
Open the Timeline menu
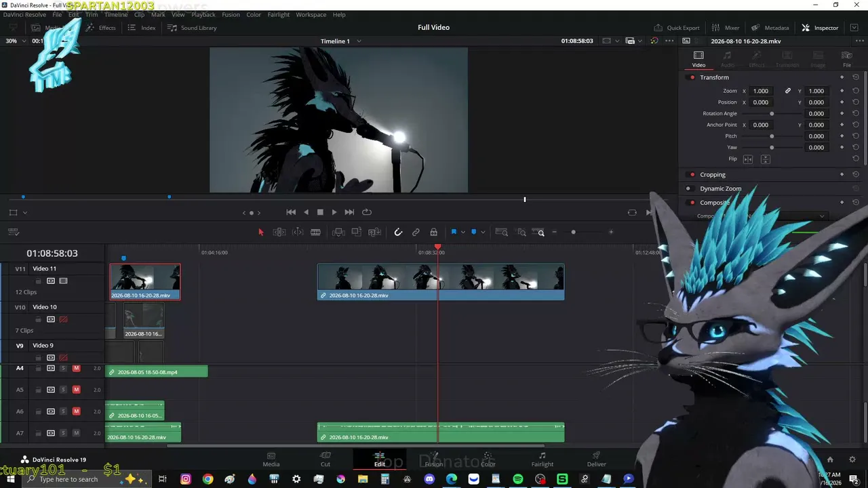[116, 14]
